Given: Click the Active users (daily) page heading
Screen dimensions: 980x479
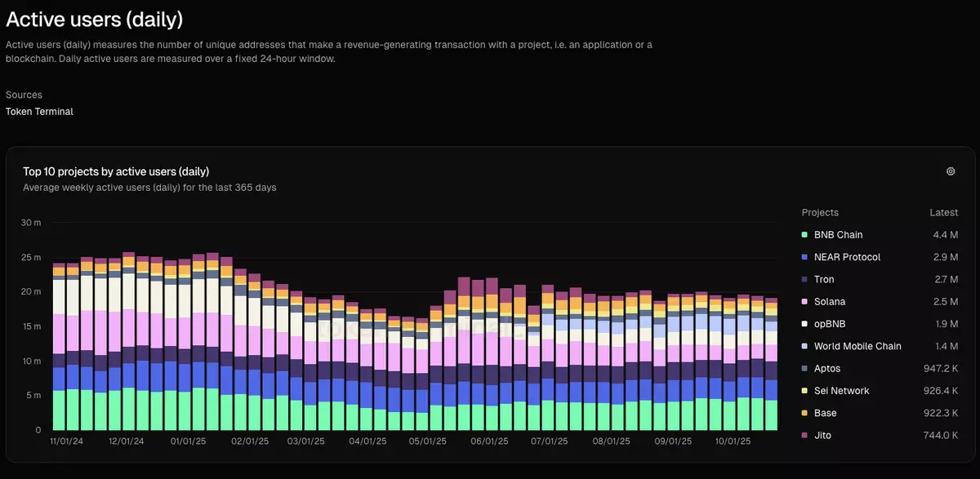Looking at the screenshot, I should coord(95,19).
